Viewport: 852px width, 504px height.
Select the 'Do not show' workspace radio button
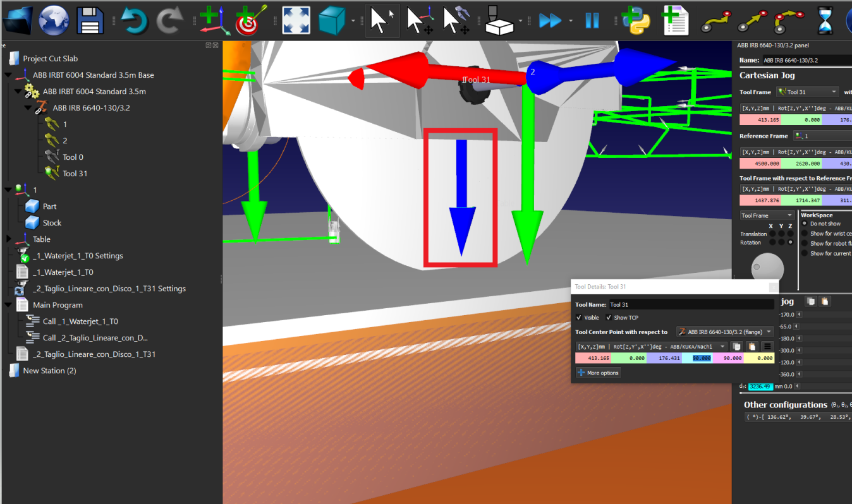[x=805, y=224]
